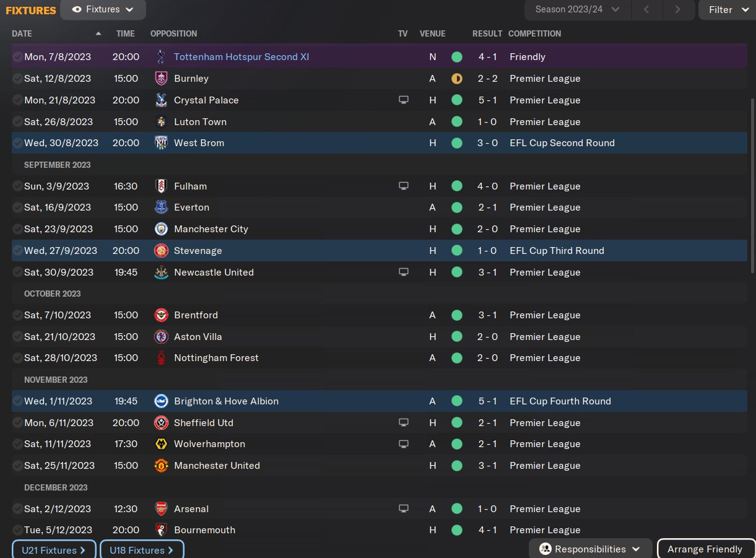756x558 pixels.
Task: Toggle the checkmark beside the Fulham fixture
Action: coord(17,186)
